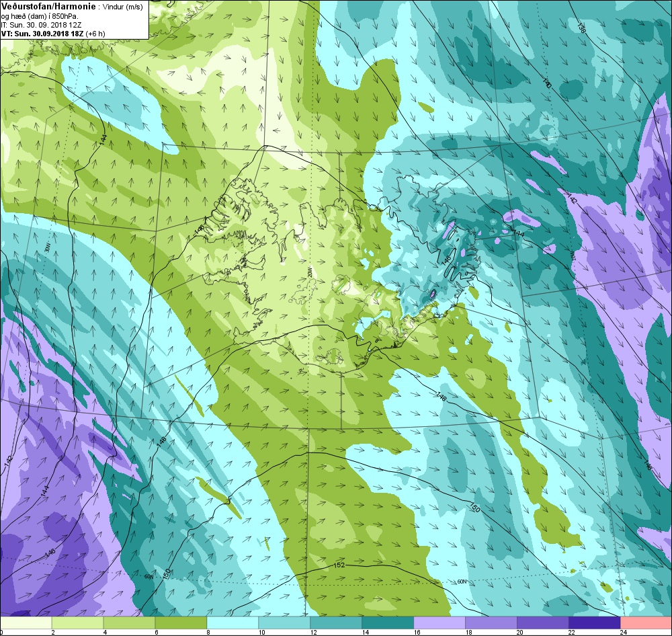The height and width of the screenshot is (636, 672).
Task: Click the '30W' longitude label
Action: pos(48,248)
